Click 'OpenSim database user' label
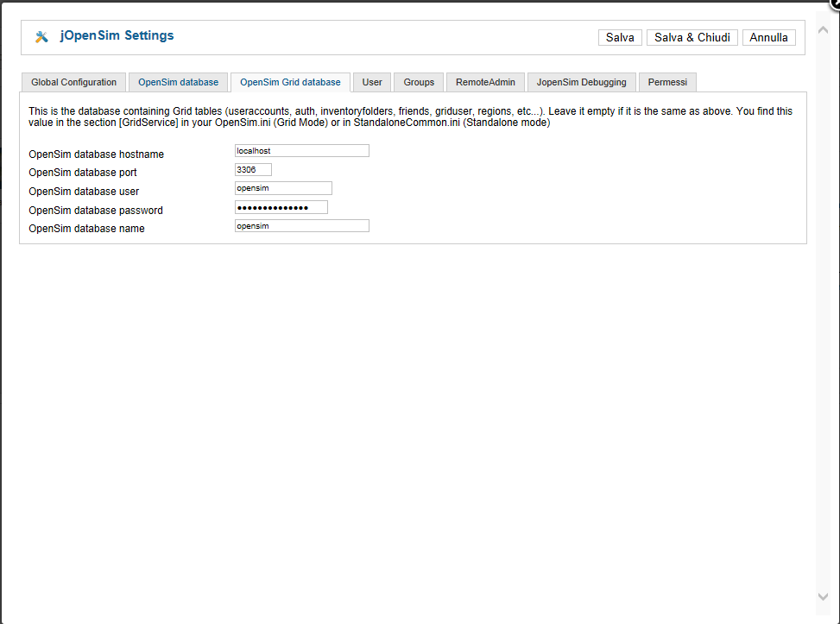The height and width of the screenshot is (624, 840). click(84, 192)
